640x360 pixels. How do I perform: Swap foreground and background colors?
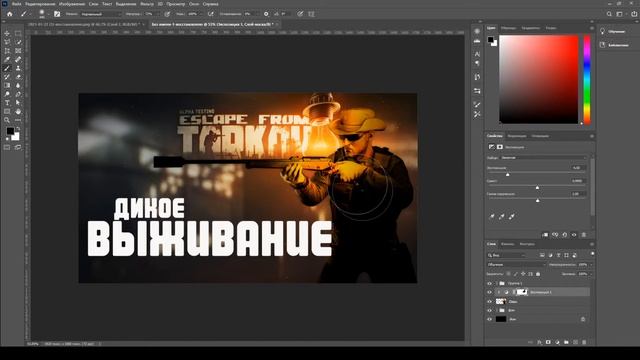(18, 129)
